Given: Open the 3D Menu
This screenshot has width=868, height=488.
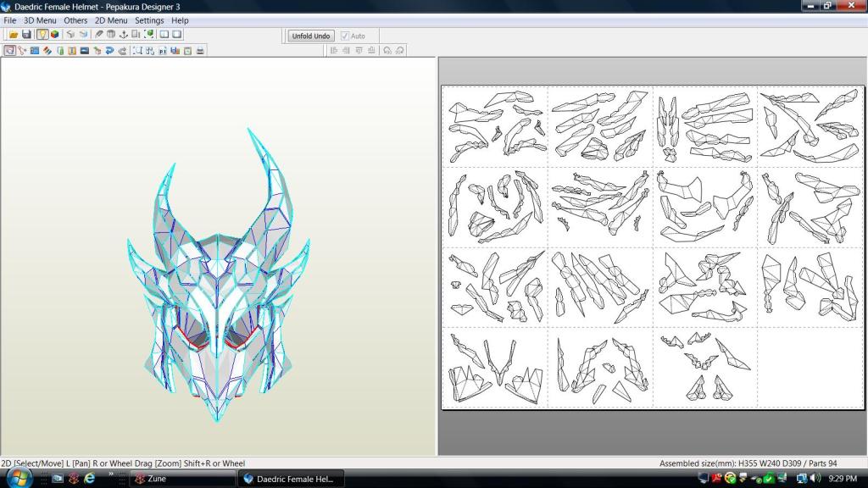Looking at the screenshot, I should (x=40, y=20).
